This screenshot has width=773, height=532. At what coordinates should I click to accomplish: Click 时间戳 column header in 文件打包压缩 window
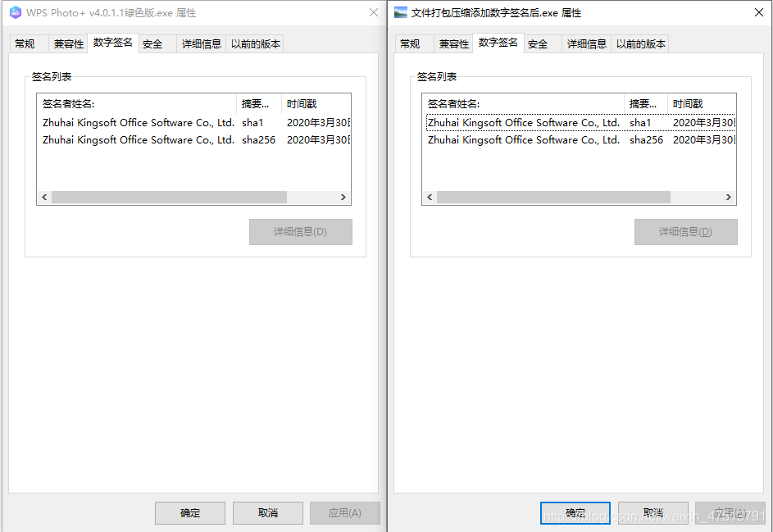tap(702, 104)
